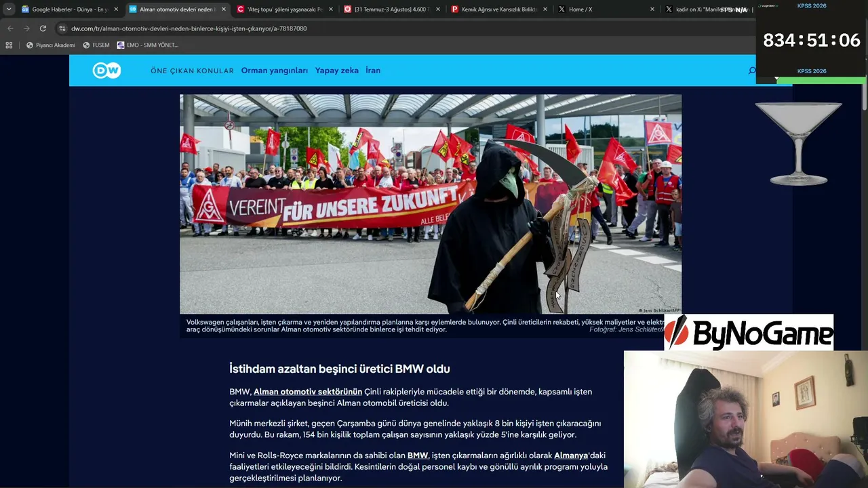This screenshot has width=868, height=488.
Task: Click the browser forward arrow
Action: (x=26, y=28)
